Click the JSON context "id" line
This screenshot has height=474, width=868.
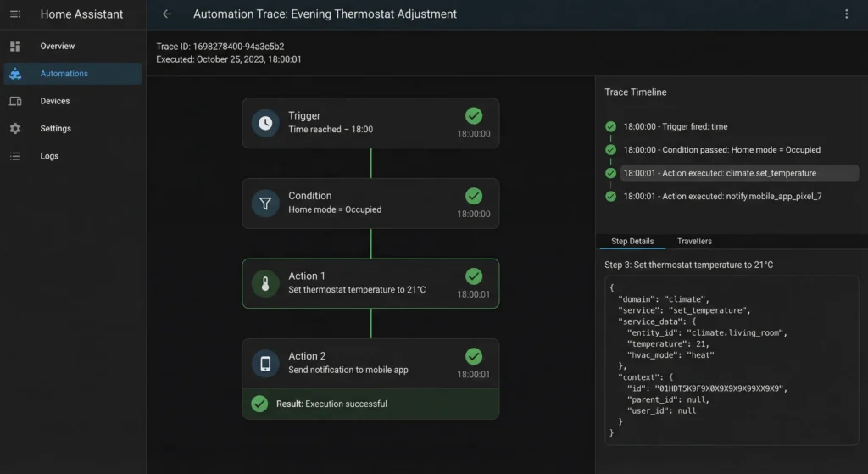click(x=707, y=388)
